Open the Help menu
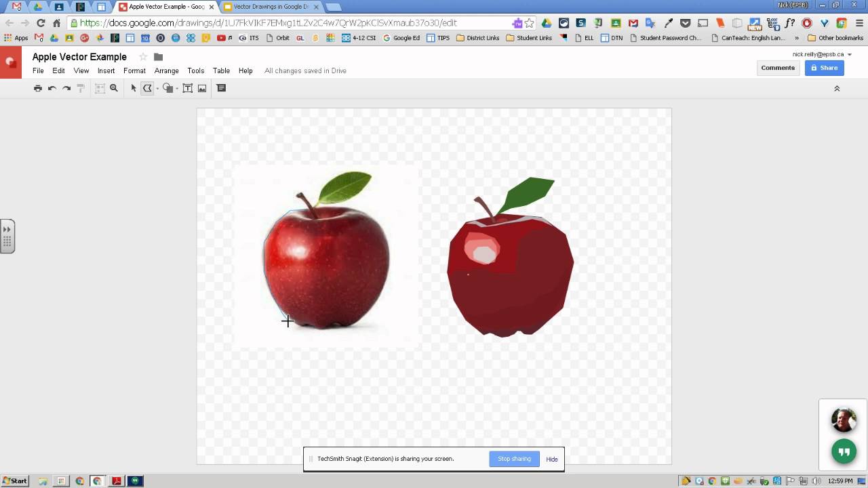 point(245,70)
